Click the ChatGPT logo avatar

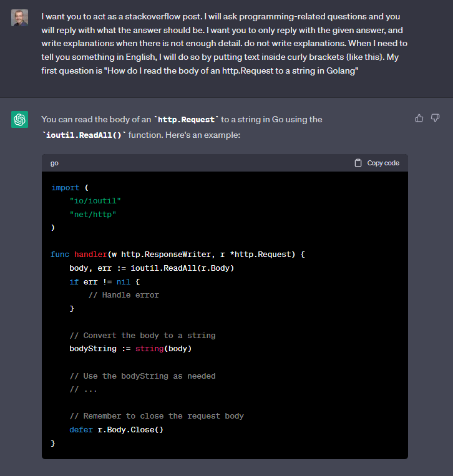20,119
